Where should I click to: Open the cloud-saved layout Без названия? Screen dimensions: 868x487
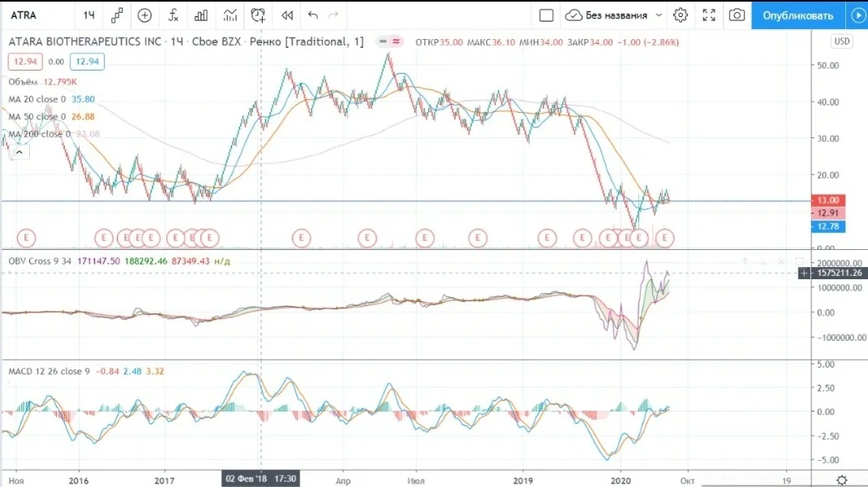click(x=606, y=15)
